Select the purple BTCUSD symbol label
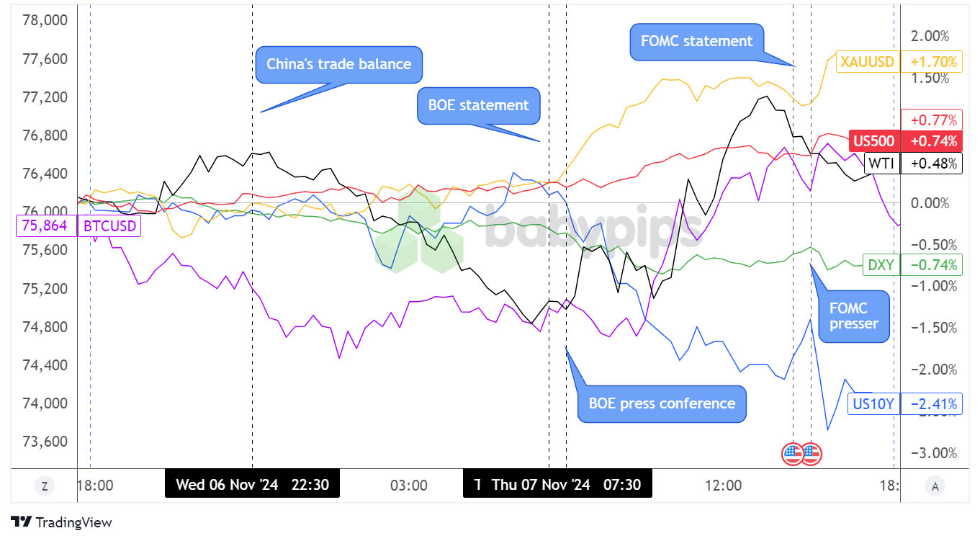Viewport: 980px width, 541px height. 109,225
